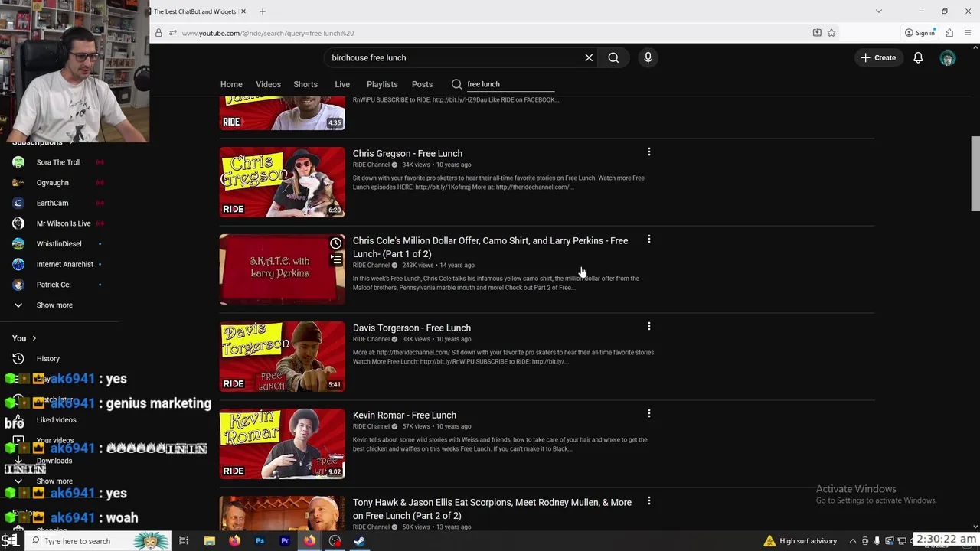Click Chris Gregson video thumbnail
The image size is (980, 551).
click(x=283, y=182)
